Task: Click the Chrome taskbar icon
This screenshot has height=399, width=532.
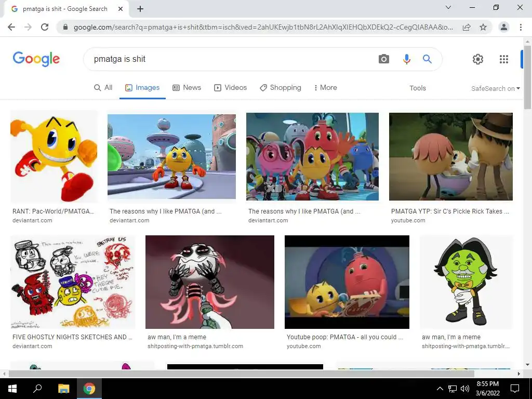Action: (x=89, y=389)
